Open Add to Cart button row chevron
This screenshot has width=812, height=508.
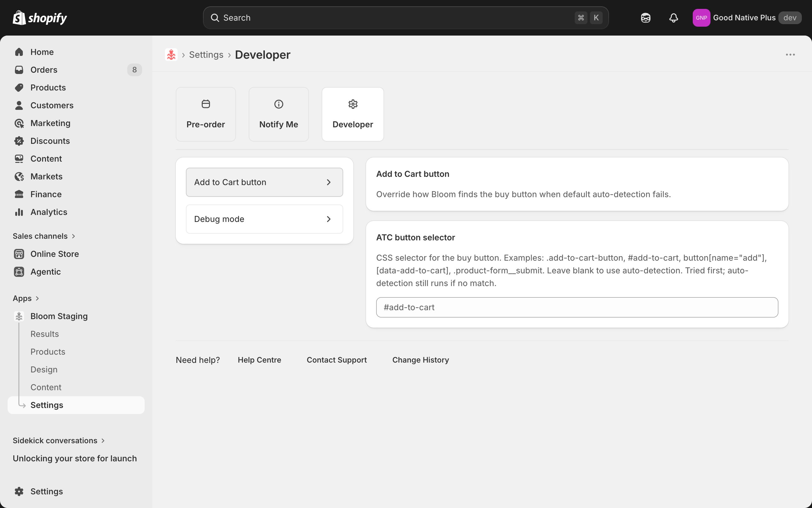pyautogui.click(x=329, y=182)
